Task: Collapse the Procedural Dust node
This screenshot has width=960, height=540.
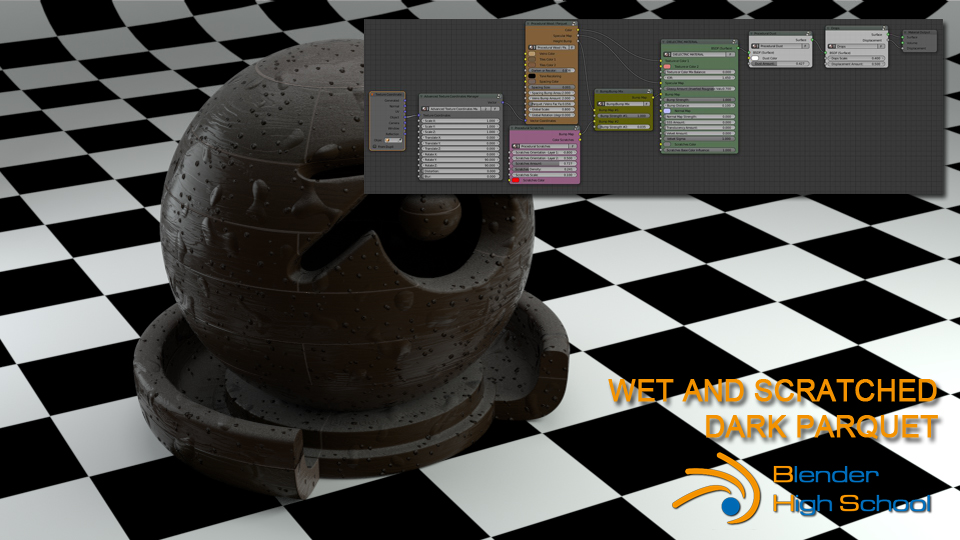Action: (x=752, y=33)
